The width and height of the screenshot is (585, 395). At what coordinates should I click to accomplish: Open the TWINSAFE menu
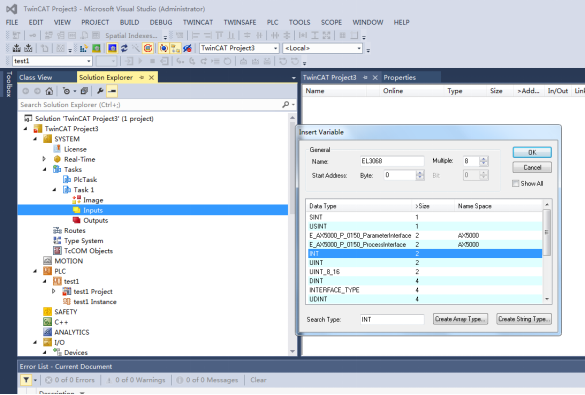(240, 22)
